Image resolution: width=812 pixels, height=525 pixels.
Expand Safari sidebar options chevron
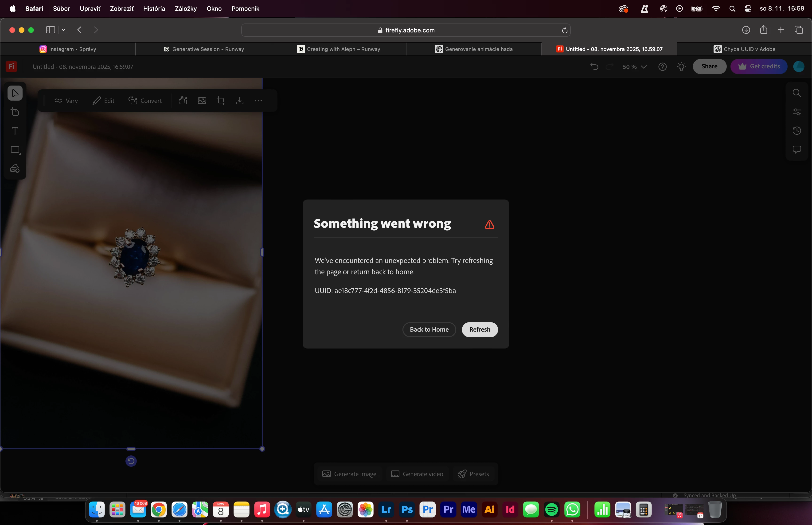click(63, 30)
